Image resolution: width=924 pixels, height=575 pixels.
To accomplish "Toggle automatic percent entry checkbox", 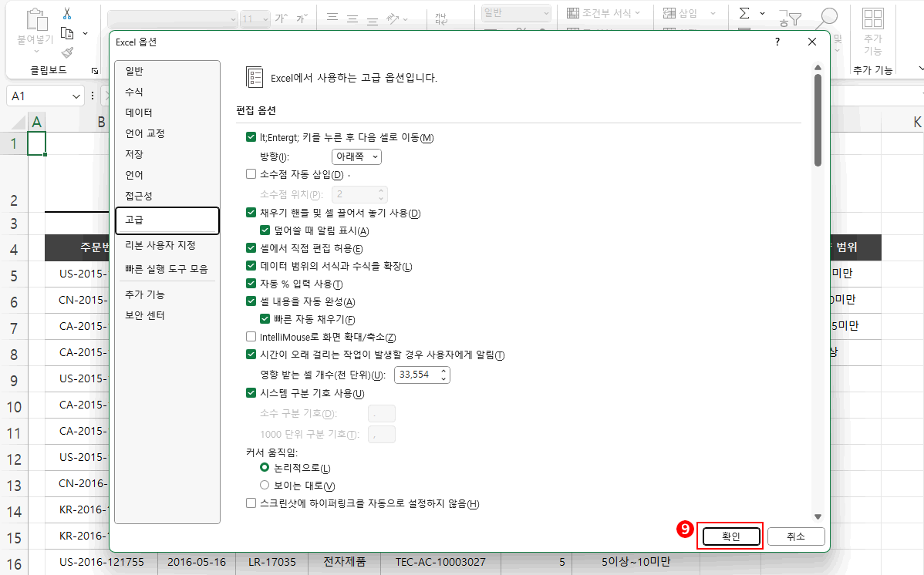I will tap(251, 284).
